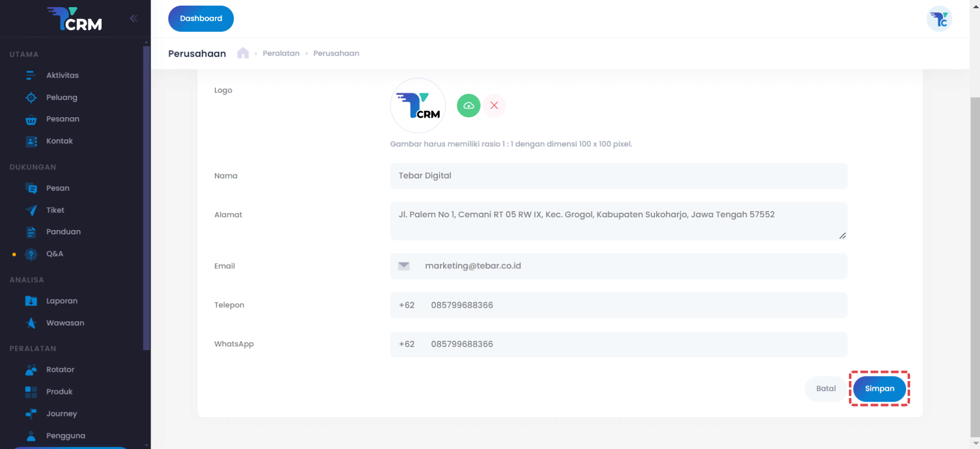Open user profile avatar at top right
Image resolution: width=980 pixels, height=449 pixels.
(x=939, y=19)
